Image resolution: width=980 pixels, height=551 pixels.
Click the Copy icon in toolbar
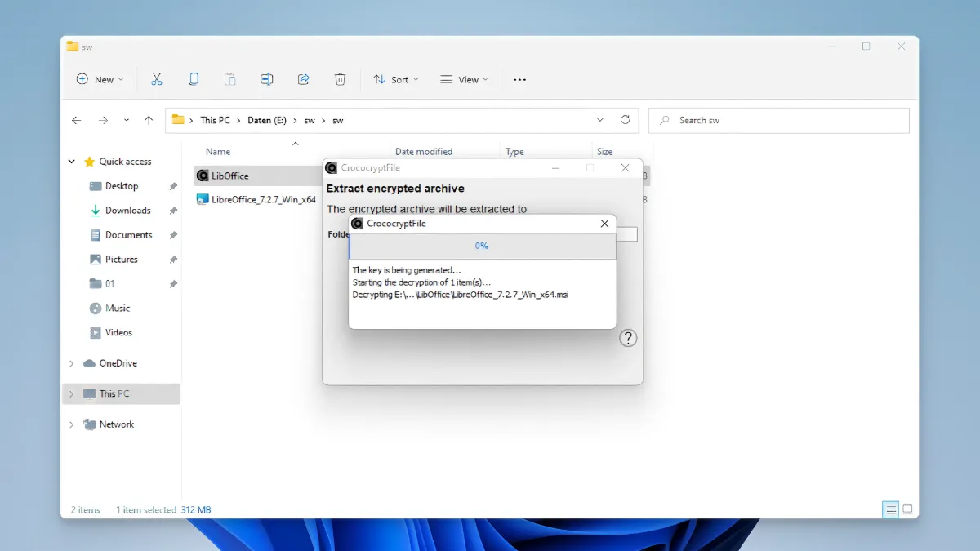point(194,79)
